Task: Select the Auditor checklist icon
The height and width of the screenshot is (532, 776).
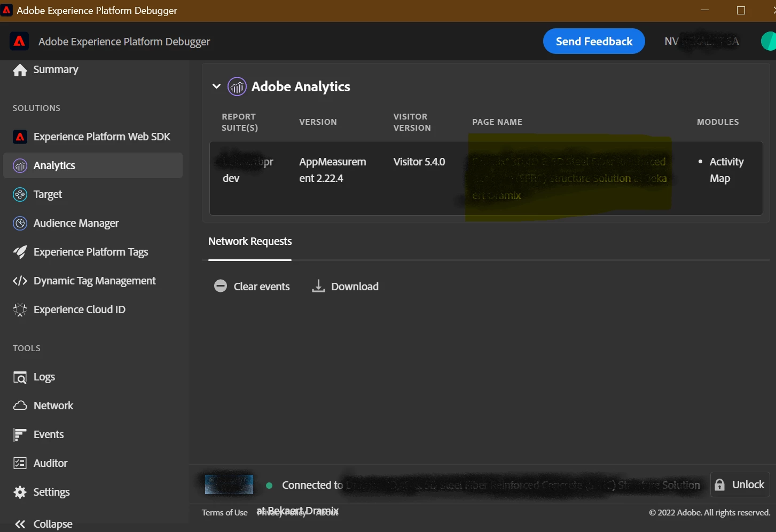Action: 20,463
